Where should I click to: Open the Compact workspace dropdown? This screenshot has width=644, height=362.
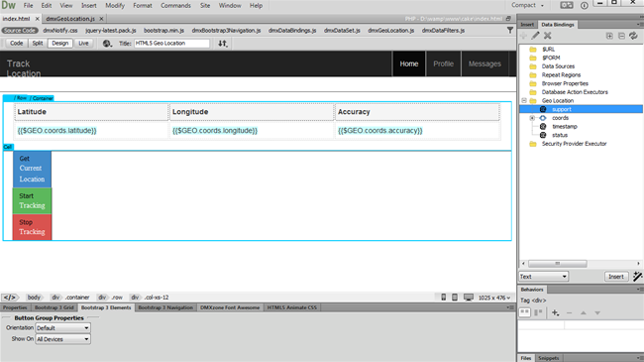[x=528, y=5]
